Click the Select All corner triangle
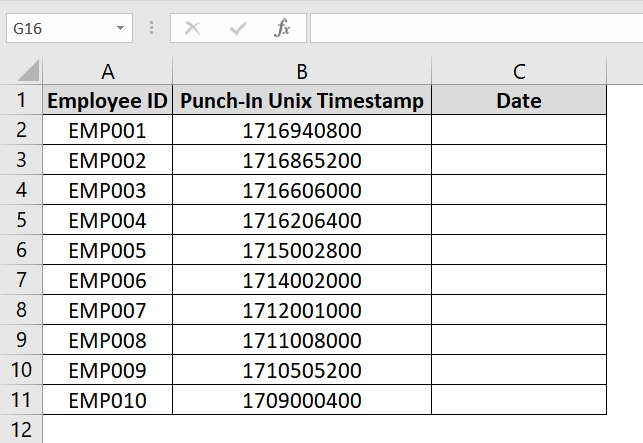Viewport: 643px width, 443px height. pyautogui.click(x=28, y=71)
